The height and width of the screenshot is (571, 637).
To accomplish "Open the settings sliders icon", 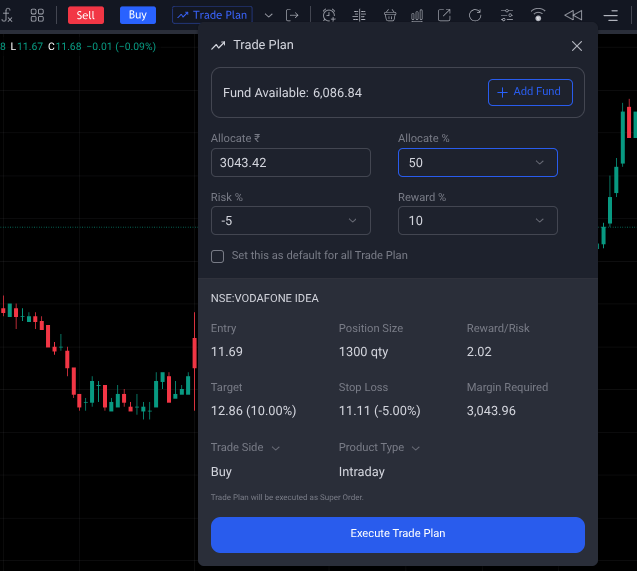I will coord(506,15).
